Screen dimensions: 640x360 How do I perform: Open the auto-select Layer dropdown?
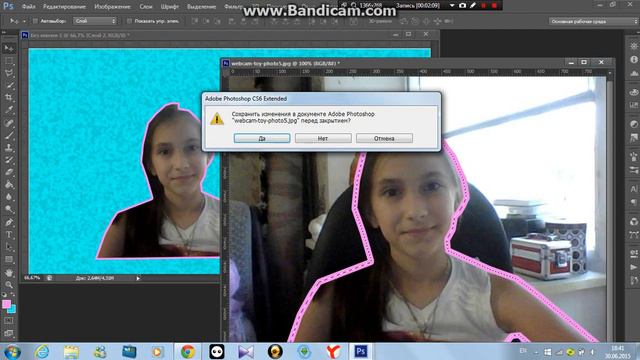point(95,21)
